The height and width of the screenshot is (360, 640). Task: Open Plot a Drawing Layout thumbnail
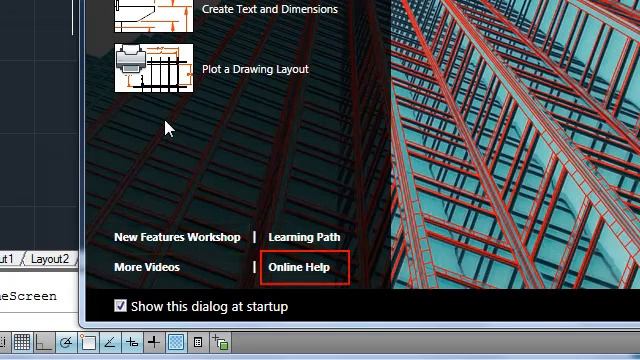click(x=154, y=68)
